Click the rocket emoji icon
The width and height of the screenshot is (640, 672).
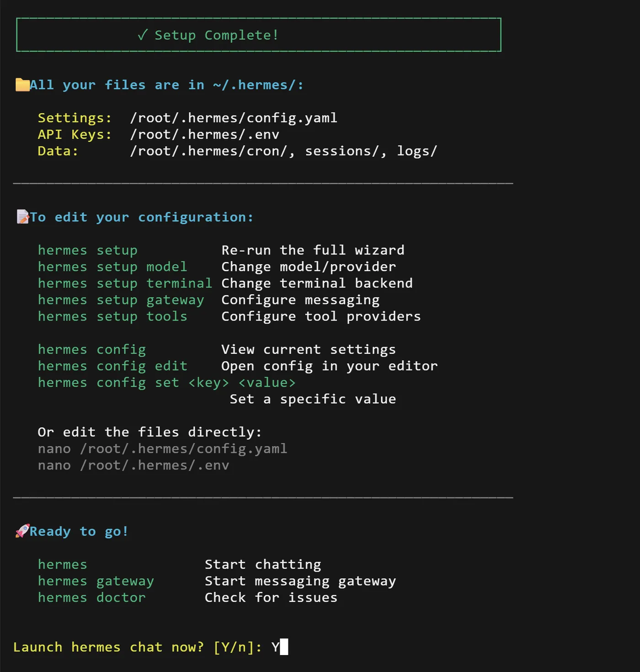pos(22,531)
